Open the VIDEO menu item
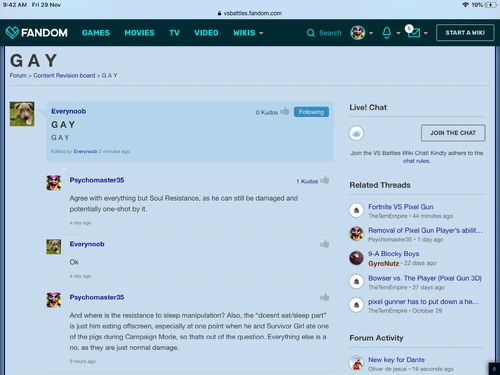Viewport: 500px width, 375px height. pyautogui.click(x=206, y=33)
